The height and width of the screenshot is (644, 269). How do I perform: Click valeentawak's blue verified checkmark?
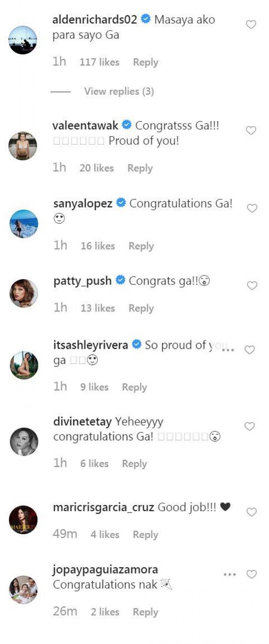(126, 125)
